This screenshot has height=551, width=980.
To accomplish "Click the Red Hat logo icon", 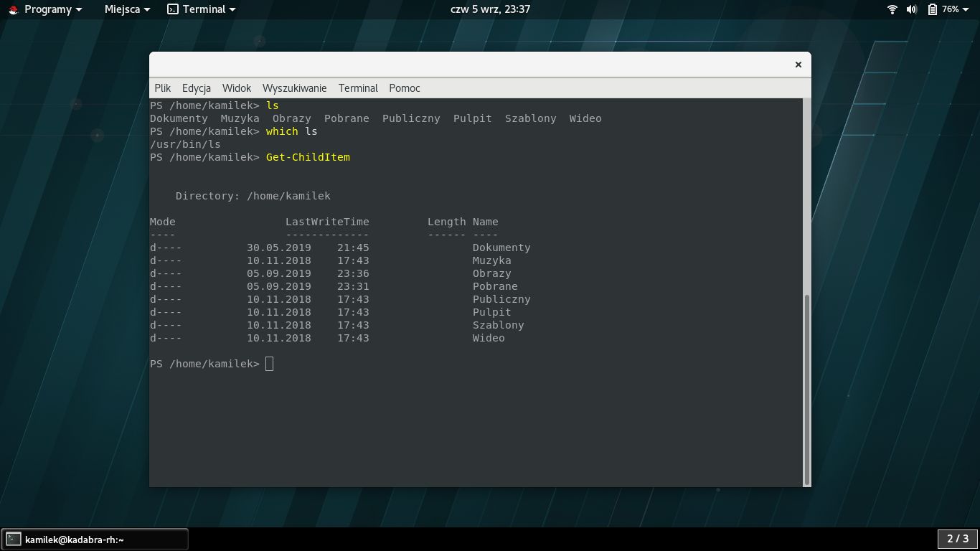I will (x=13, y=9).
